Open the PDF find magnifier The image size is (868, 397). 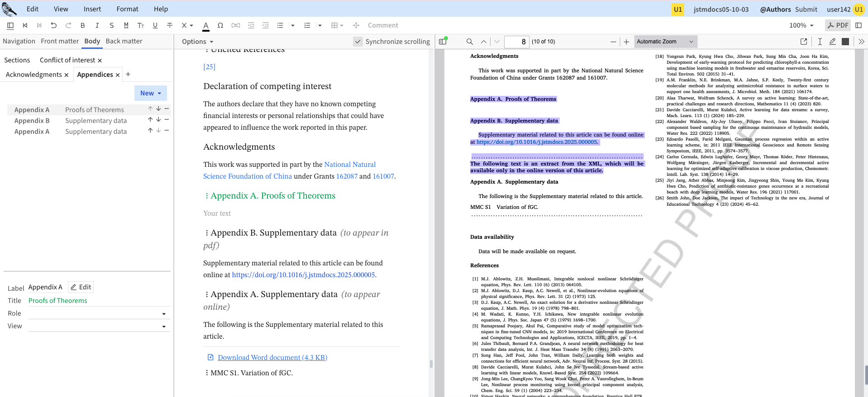click(x=470, y=42)
